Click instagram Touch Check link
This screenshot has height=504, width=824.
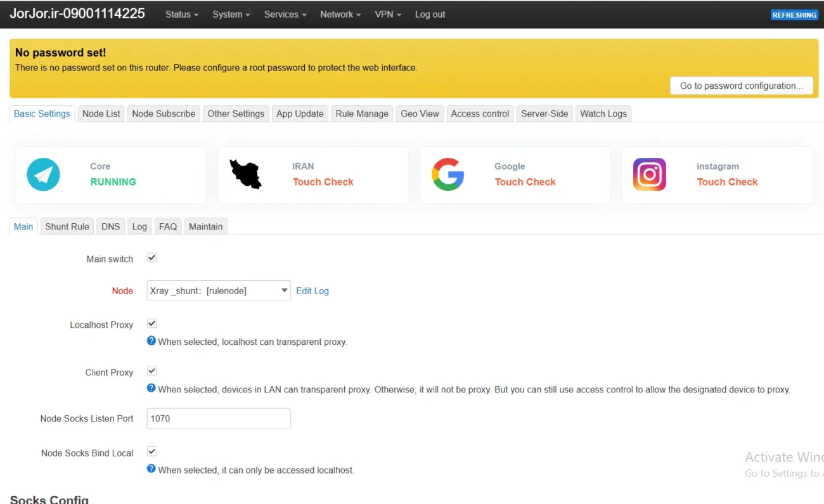coord(728,182)
